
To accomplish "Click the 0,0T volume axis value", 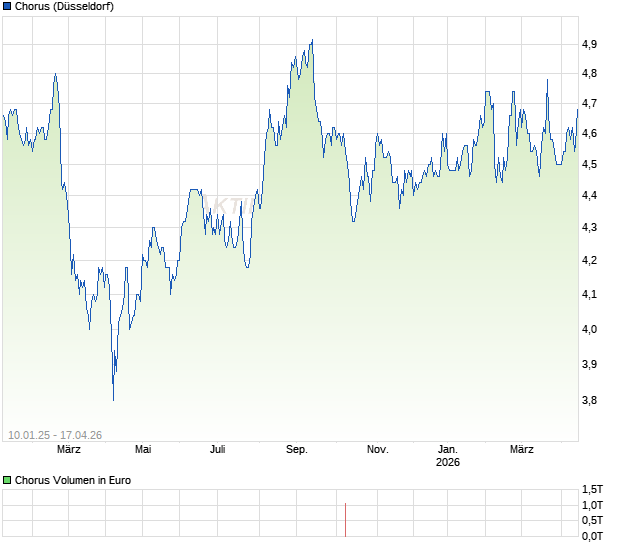I will 592,536.
